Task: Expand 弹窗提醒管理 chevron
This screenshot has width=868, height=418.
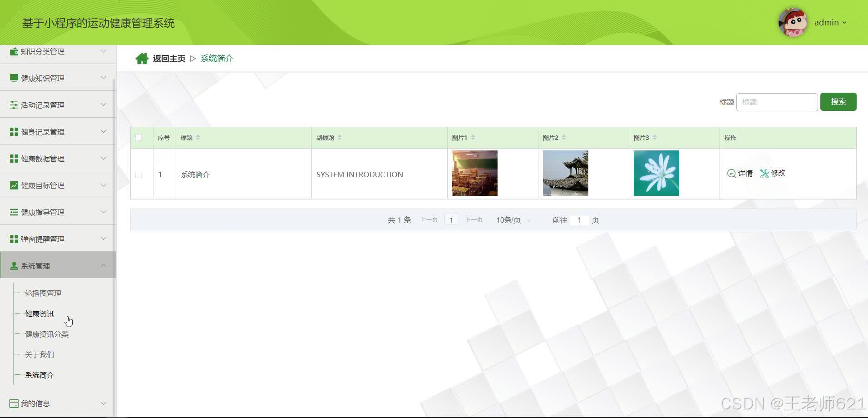Action: click(104, 239)
